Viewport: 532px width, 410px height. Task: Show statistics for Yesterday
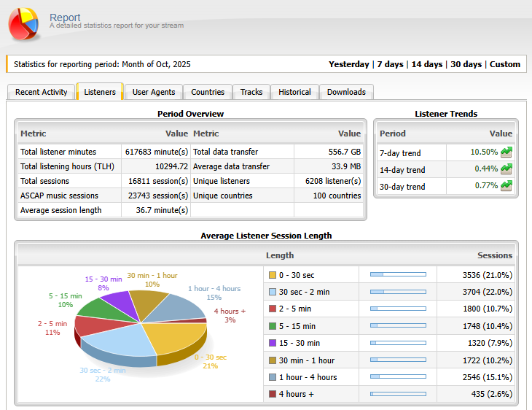click(x=348, y=64)
